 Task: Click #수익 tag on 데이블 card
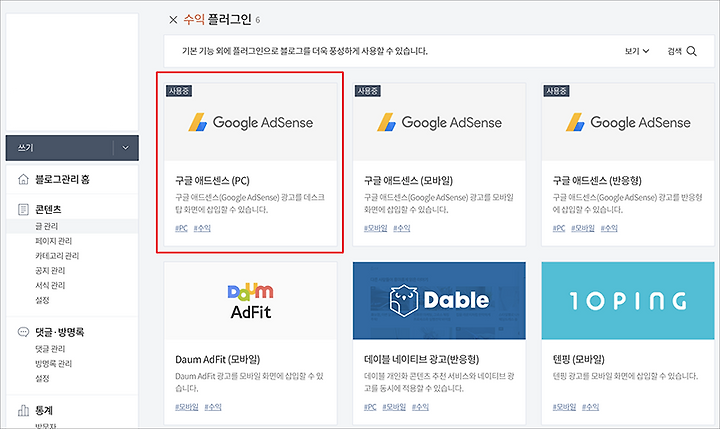(420, 406)
